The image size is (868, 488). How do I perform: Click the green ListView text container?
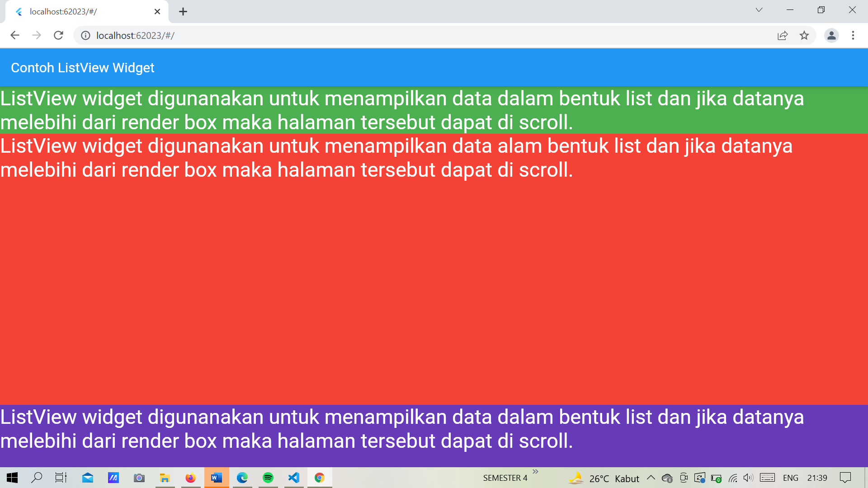tap(434, 110)
